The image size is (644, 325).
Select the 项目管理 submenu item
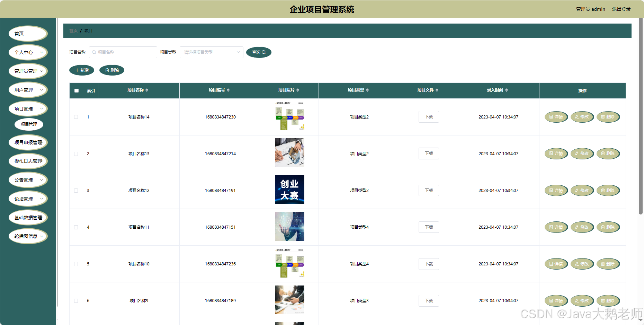pos(29,124)
